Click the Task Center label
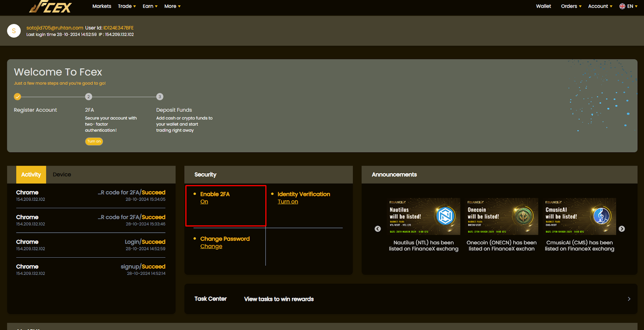This screenshot has height=330, width=644. 211,299
